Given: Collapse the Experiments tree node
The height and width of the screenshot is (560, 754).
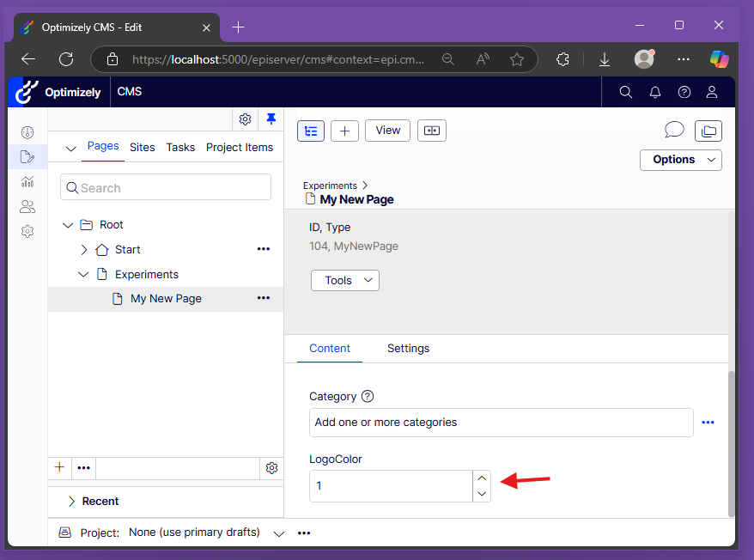Looking at the screenshot, I should click(x=83, y=274).
